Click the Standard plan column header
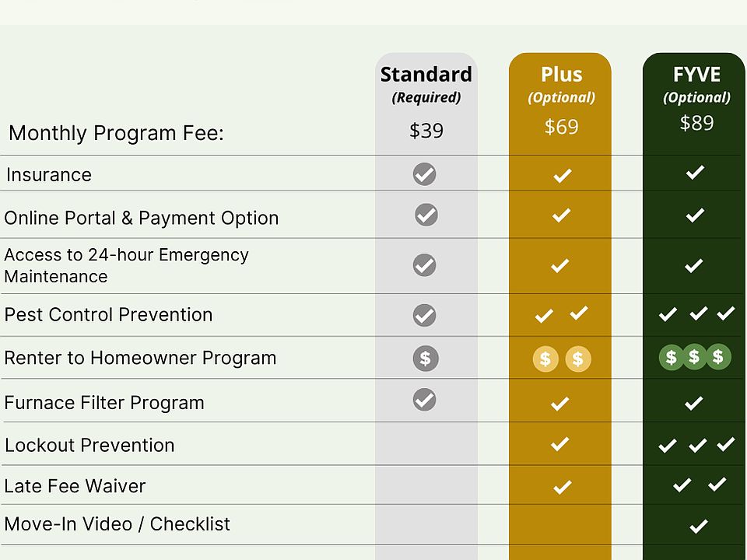The width and height of the screenshot is (747, 560). (x=426, y=75)
